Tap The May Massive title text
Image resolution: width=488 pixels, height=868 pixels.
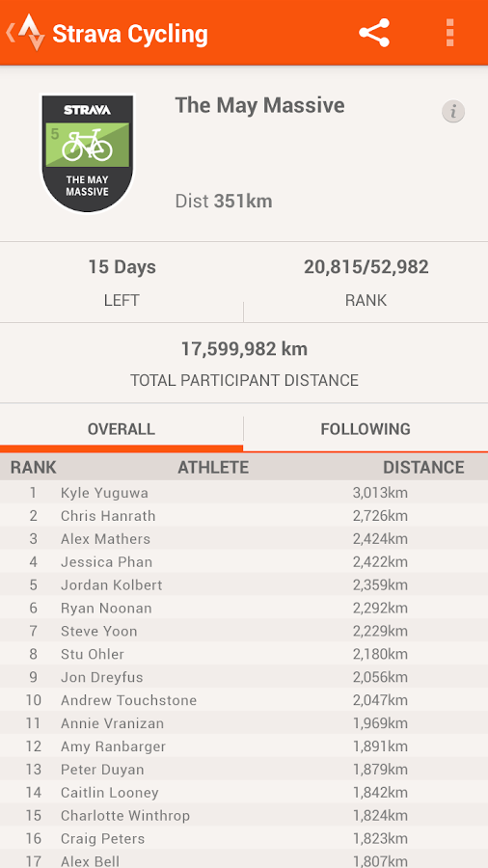[x=260, y=105]
